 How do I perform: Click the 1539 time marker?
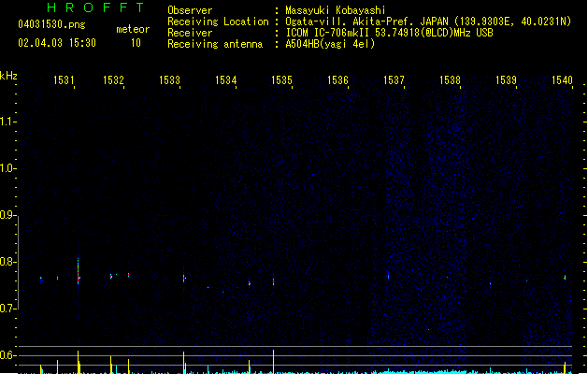tap(507, 80)
